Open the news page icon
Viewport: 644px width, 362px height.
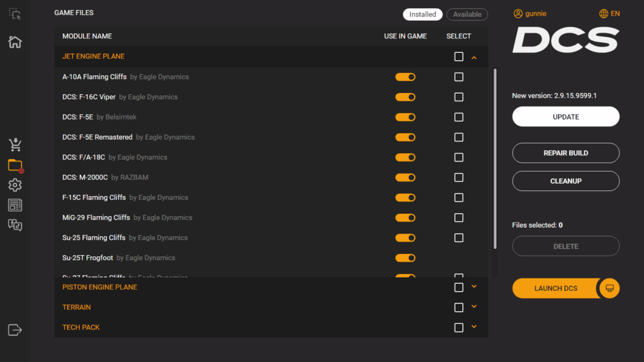tap(15, 206)
